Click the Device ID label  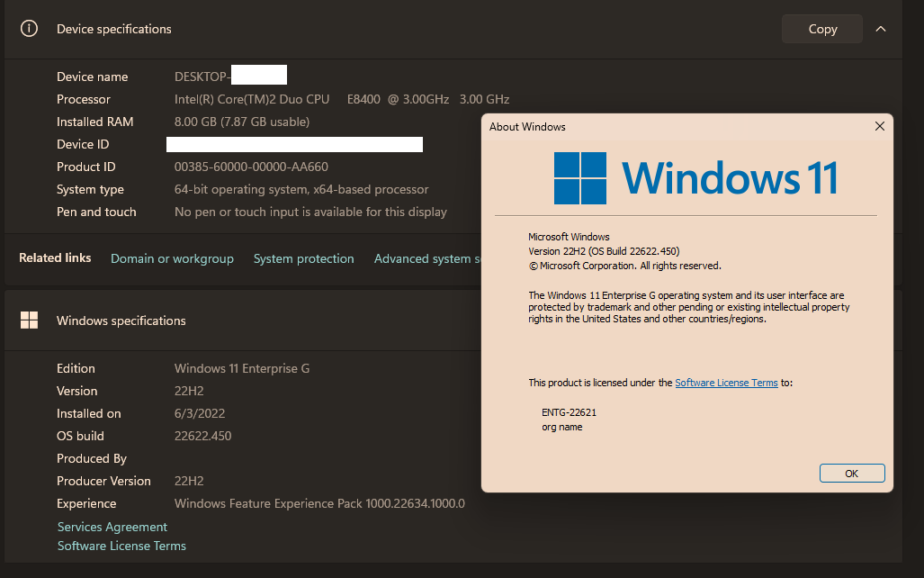83,144
